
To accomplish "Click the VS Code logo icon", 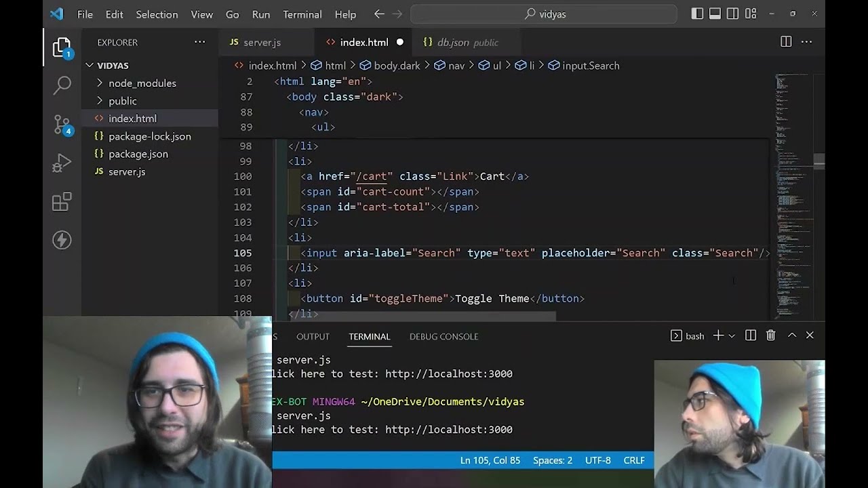I will coord(57,14).
